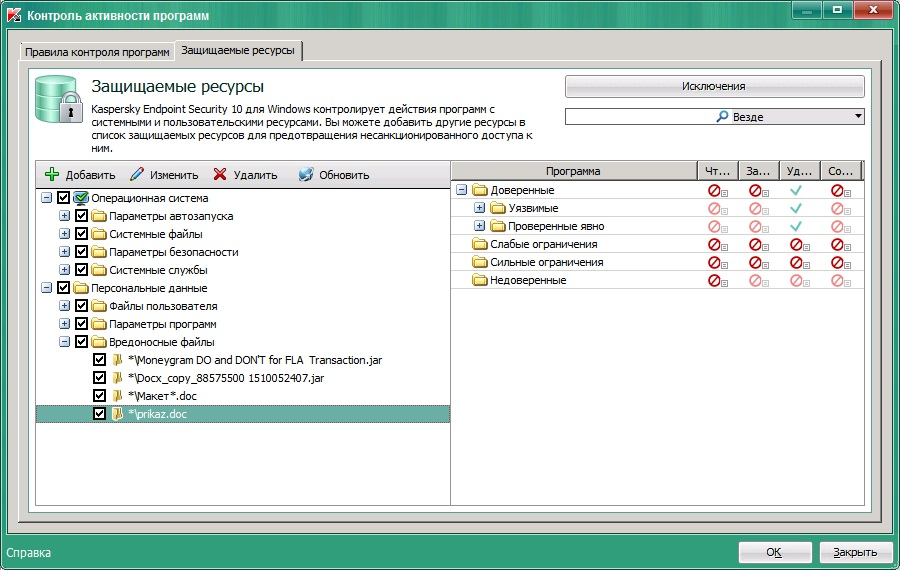The height and width of the screenshot is (570, 900).
Task: Click the green plus Добавить icon
Action: (52, 175)
